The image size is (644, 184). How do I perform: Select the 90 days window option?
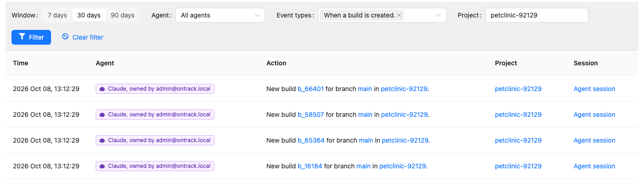coord(123,15)
